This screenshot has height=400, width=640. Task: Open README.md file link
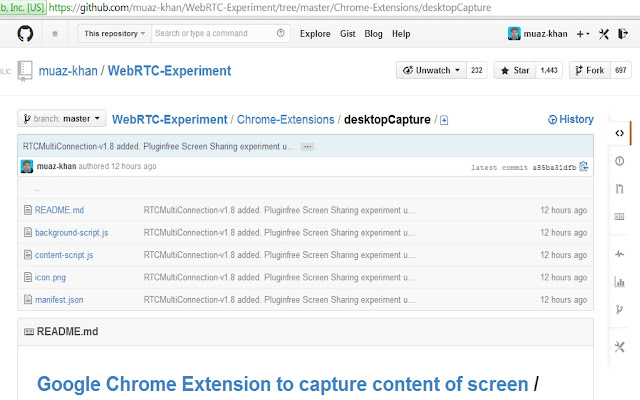[59, 210]
